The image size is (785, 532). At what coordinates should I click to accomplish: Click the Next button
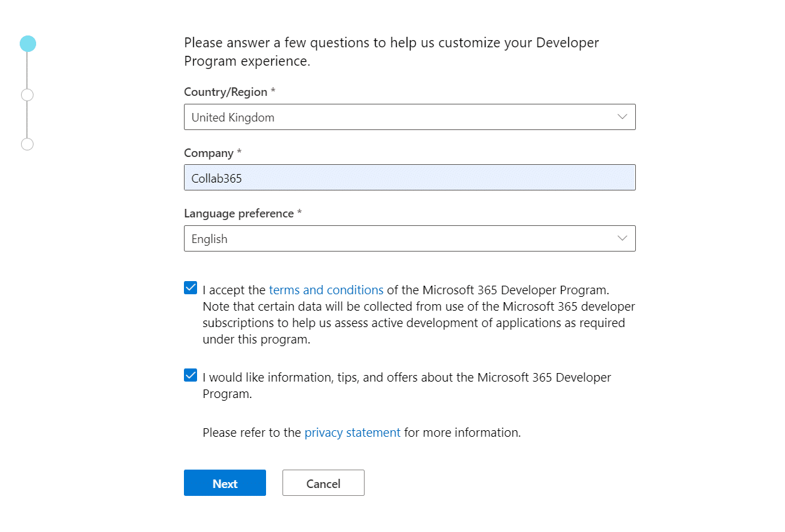pos(225,483)
